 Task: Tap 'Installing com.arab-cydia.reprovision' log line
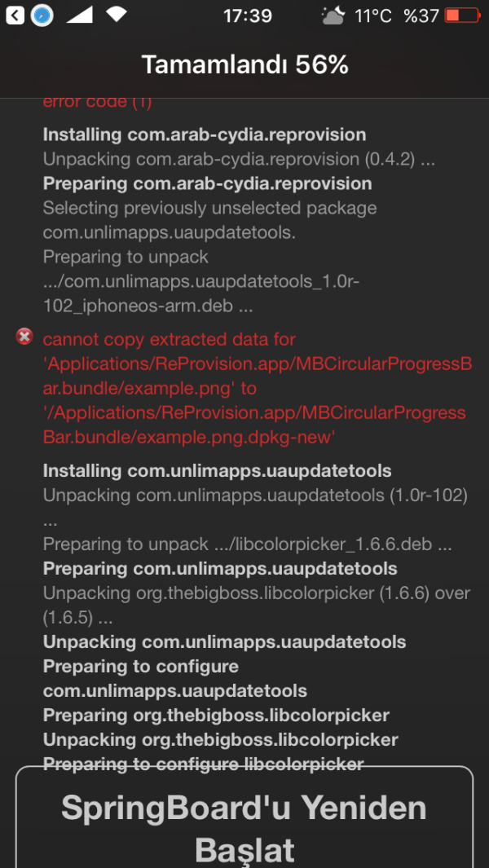tap(204, 134)
